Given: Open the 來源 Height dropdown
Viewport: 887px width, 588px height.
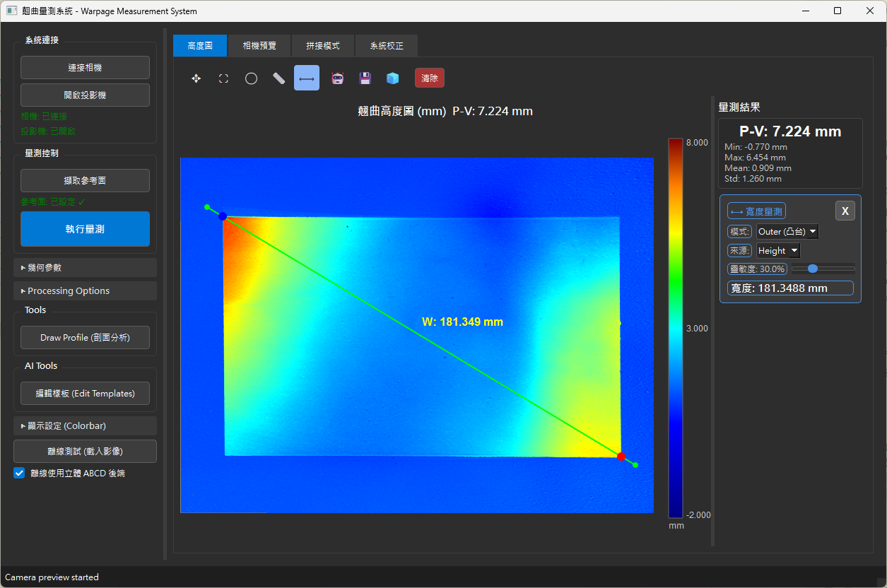Looking at the screenshot, I should coord(778,250).
